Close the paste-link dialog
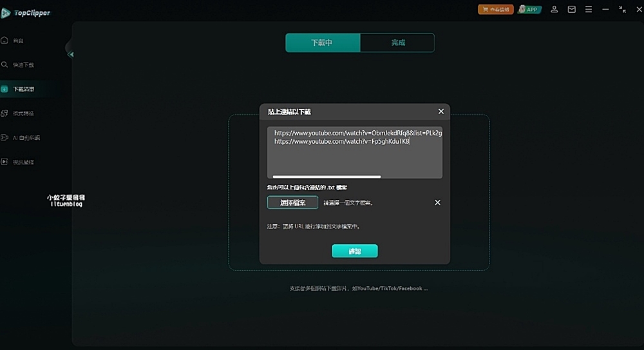The height and width of the screenshot is (350, 644). click(440, 112)
